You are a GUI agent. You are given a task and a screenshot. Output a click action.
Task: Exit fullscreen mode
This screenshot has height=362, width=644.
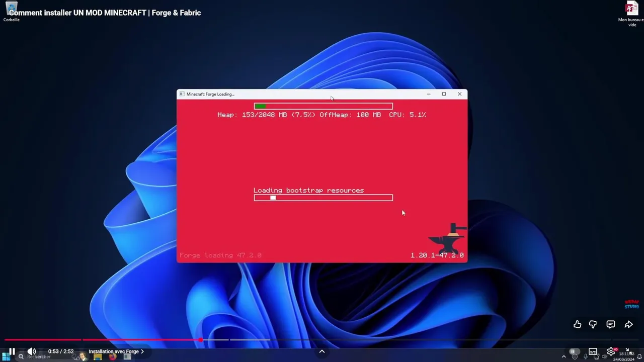point(628,350)
